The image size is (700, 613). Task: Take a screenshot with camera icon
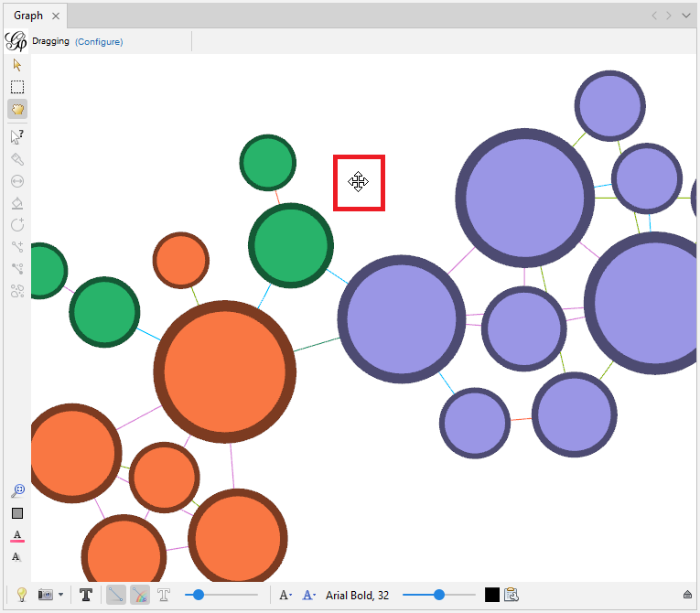(x=46, y=595)
